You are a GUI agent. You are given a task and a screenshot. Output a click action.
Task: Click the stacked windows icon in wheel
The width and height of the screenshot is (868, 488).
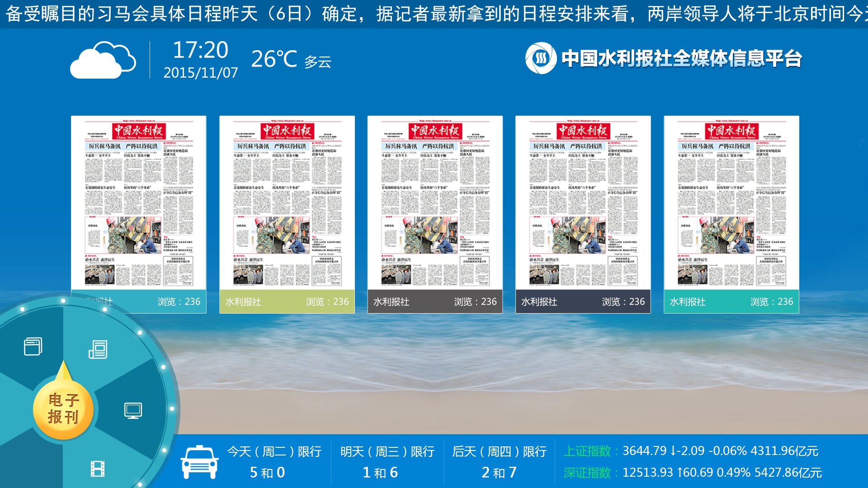click(x=33, y=347)
